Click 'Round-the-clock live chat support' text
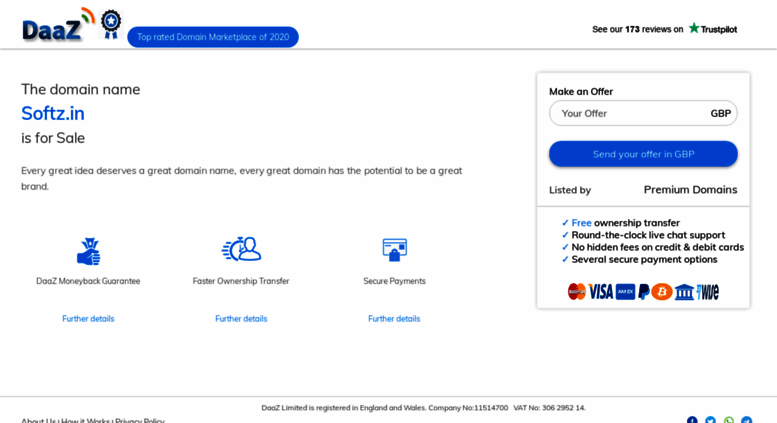Viewport: 777px width, 423px height. tap(648, 235)
